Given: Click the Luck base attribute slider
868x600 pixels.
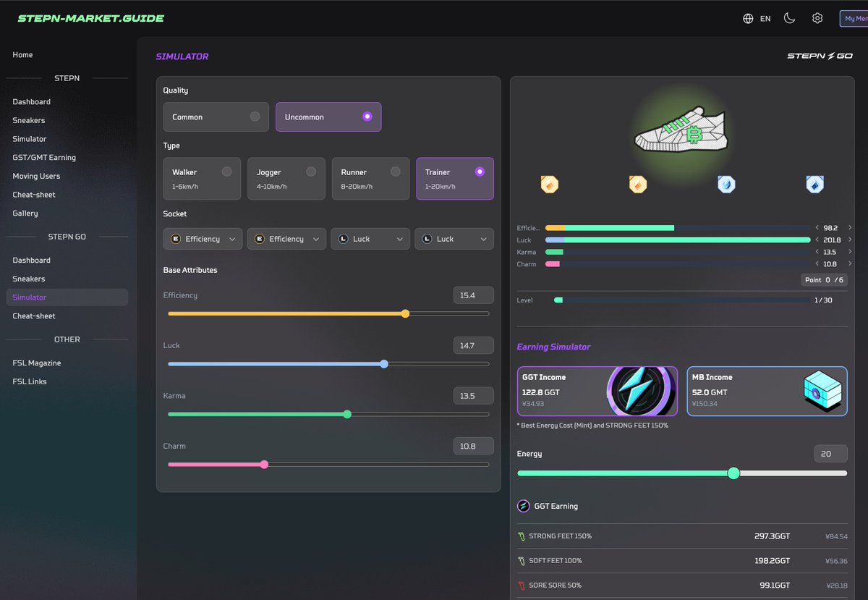Looking at the screenshot, I should click(328, 364).
